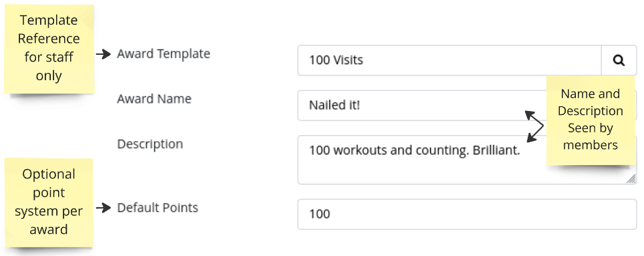Select the Template Reference for staff sticky note
644x256 pixels.
click(49, 49)
